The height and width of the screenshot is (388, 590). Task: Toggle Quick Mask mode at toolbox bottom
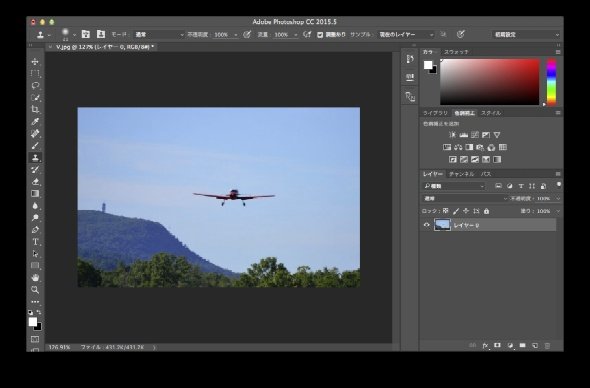point(35,339)
